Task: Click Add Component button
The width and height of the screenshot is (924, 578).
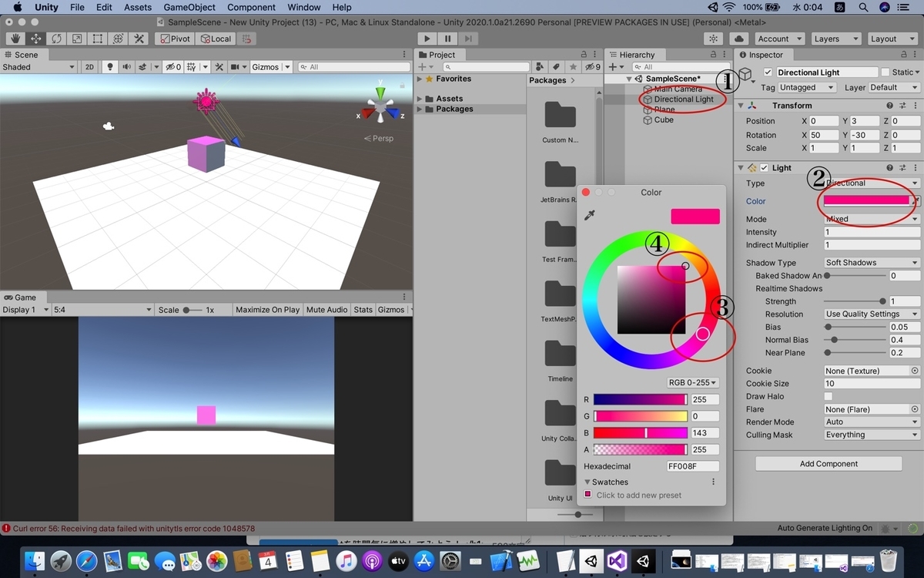Action: point(829,464)
